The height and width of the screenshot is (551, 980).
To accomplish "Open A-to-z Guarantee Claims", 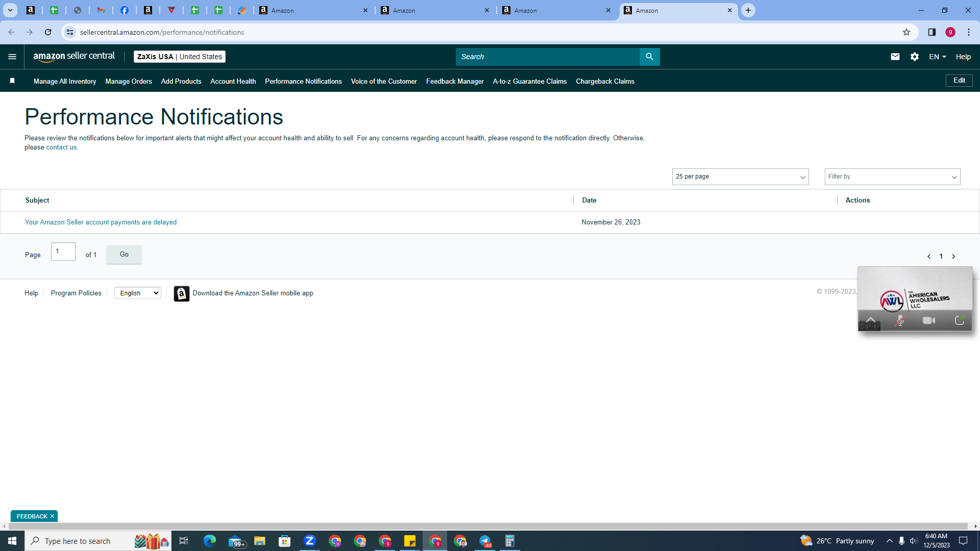I will (530, 81).
